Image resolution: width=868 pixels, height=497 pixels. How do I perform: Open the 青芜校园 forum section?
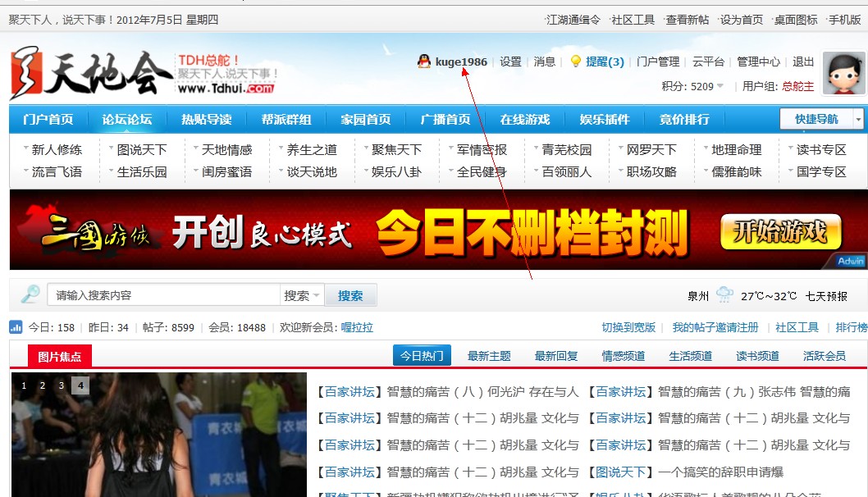coord(566,149)
